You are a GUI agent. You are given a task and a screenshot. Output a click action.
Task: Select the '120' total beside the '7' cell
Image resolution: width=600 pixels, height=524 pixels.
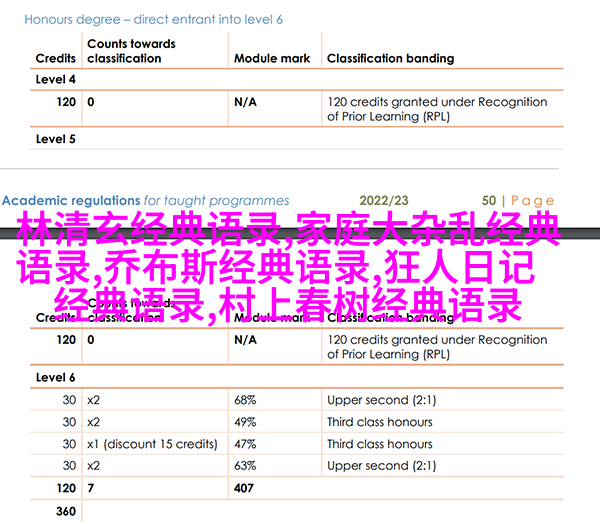[66, 488]
